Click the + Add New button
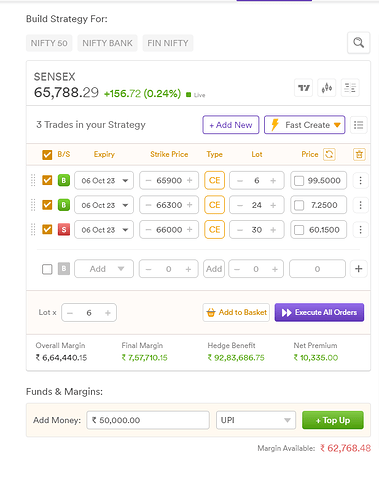The width and height of the screenshot is (379, 500). pos(231,125)
